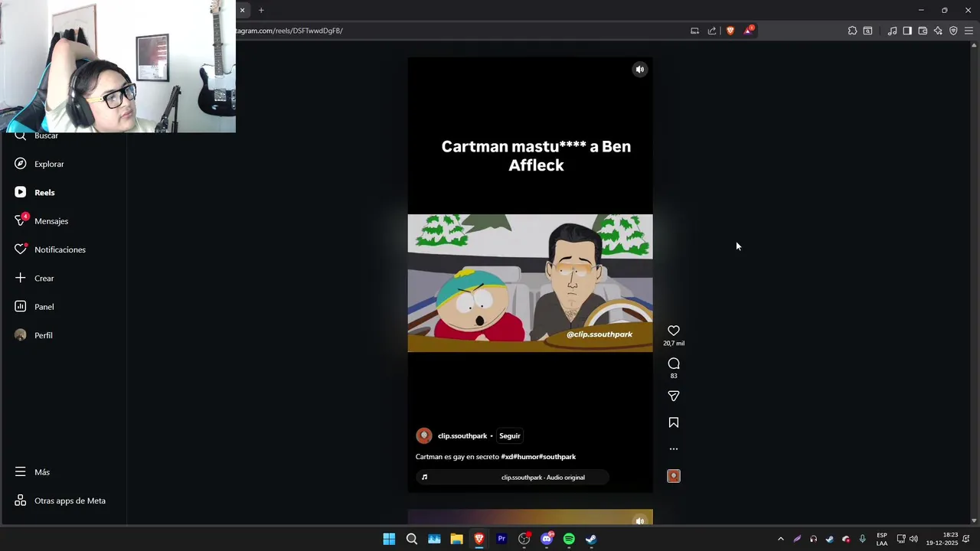The height and width of the screenshot is (551, 980).
Task: Show hidden system tray icons
Action: (780, 539)
